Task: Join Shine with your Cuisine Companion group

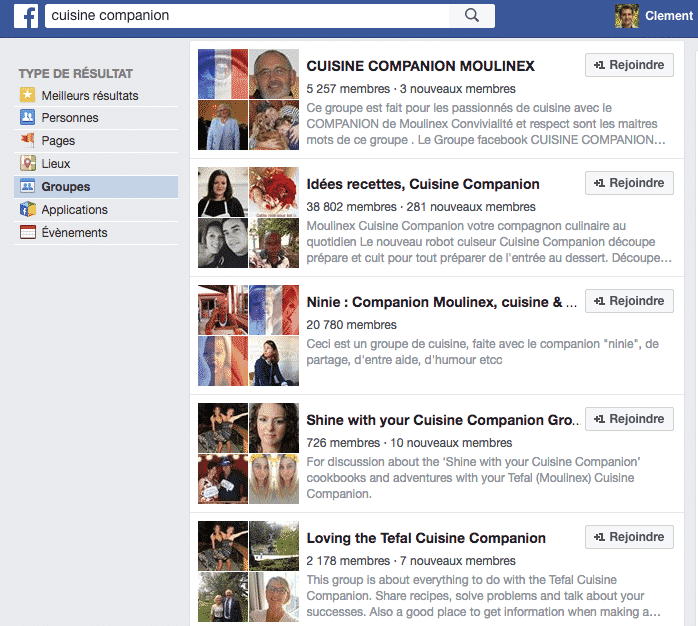Action: [x=629, y=419]
